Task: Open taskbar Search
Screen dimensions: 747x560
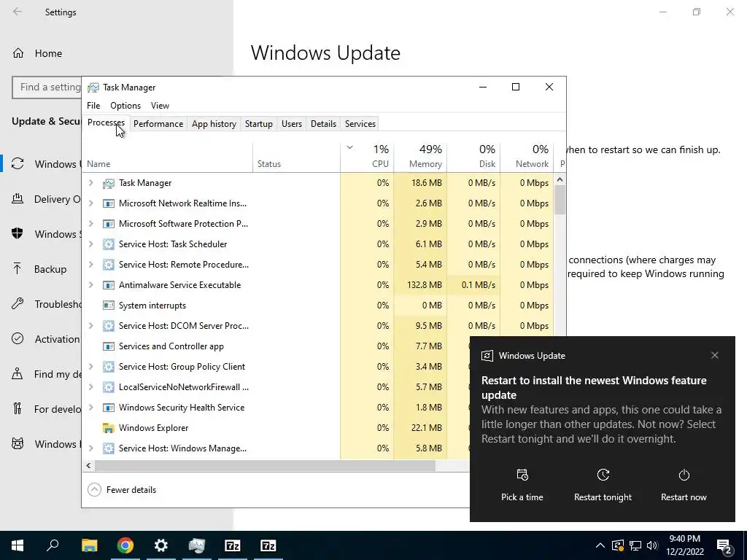Action: click(53, 545)
